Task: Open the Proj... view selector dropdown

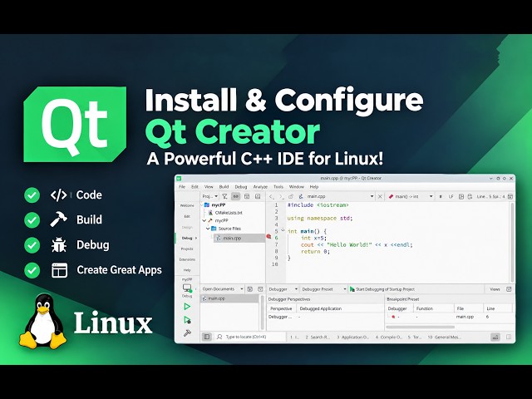Action: (210, 196)
